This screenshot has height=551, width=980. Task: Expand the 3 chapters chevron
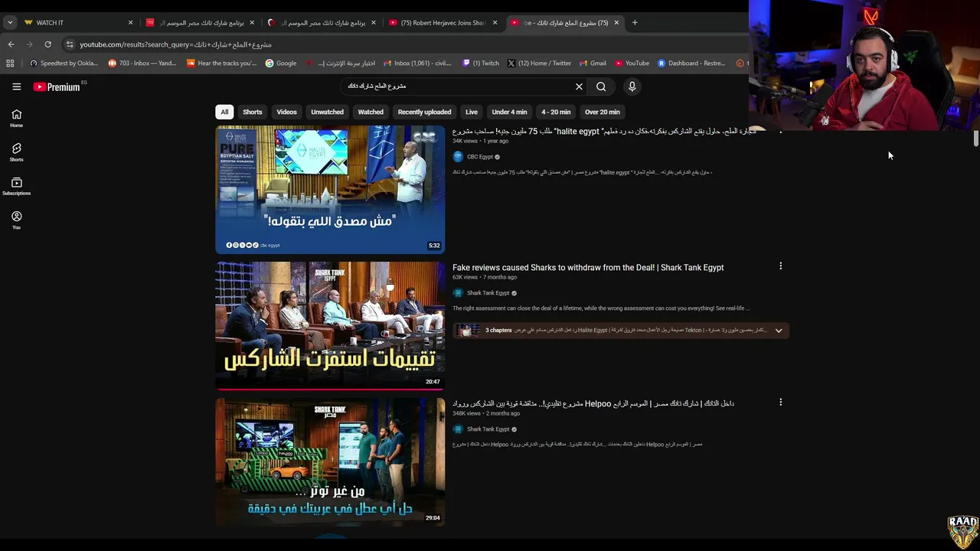click(x=779, y=331)
